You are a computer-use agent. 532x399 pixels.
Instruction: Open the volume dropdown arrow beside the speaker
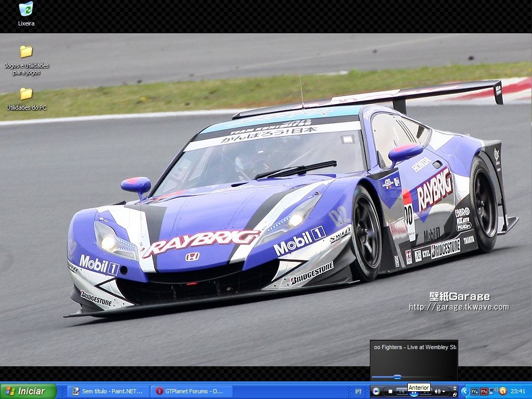[444, 392]
